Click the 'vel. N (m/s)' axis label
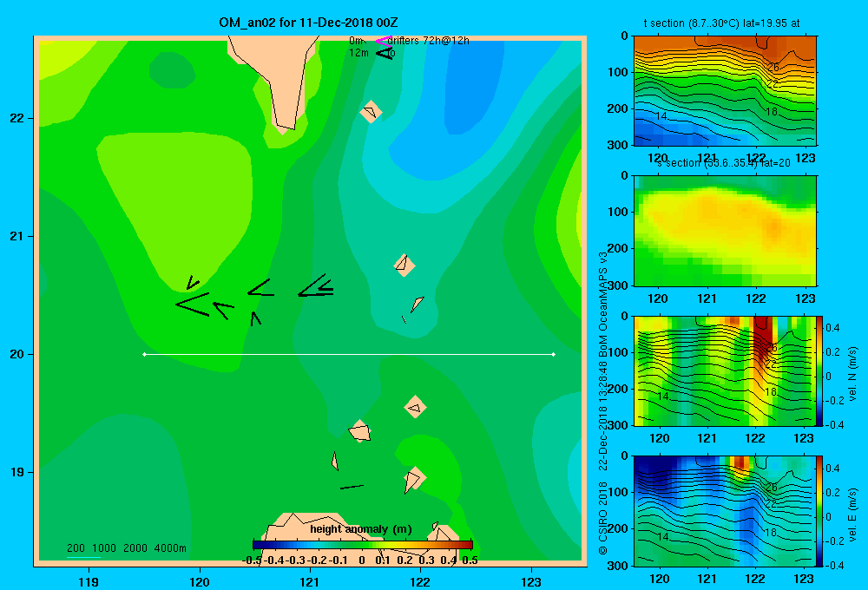Image resolution: width=868 pixels, height=590 pixels. tap(853, 374)
